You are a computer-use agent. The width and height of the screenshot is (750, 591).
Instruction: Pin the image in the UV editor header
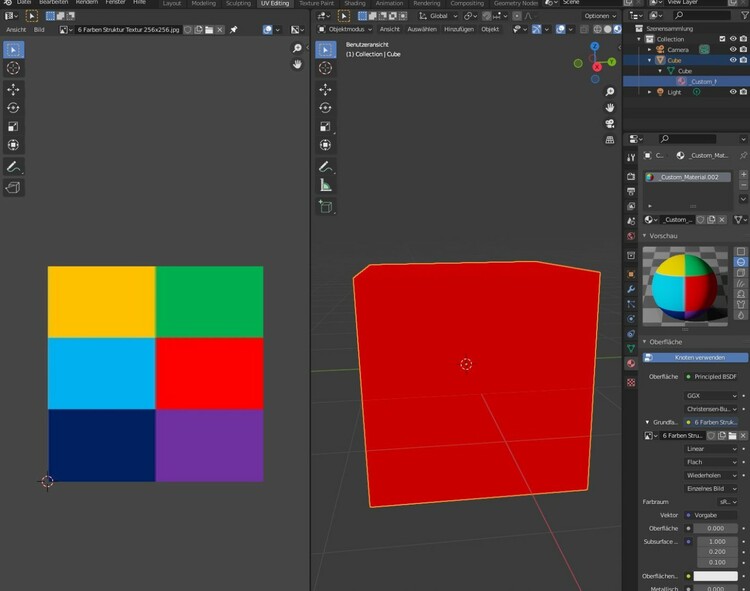pyautogui.click(x=234, y=30)
